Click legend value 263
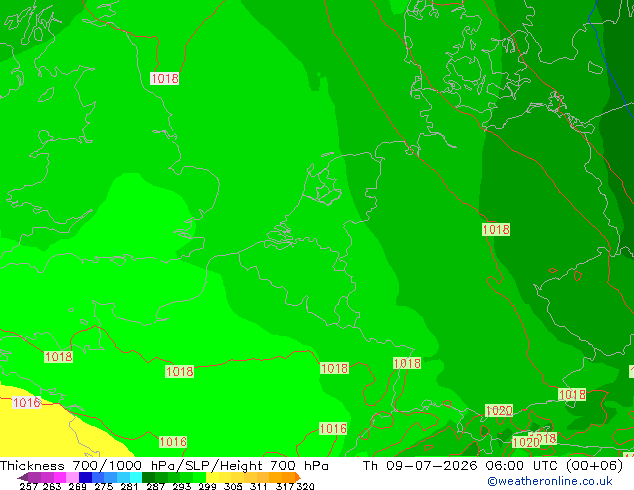Image resolution: width=634 pixels, height=490 pixels. pos(52,486)
